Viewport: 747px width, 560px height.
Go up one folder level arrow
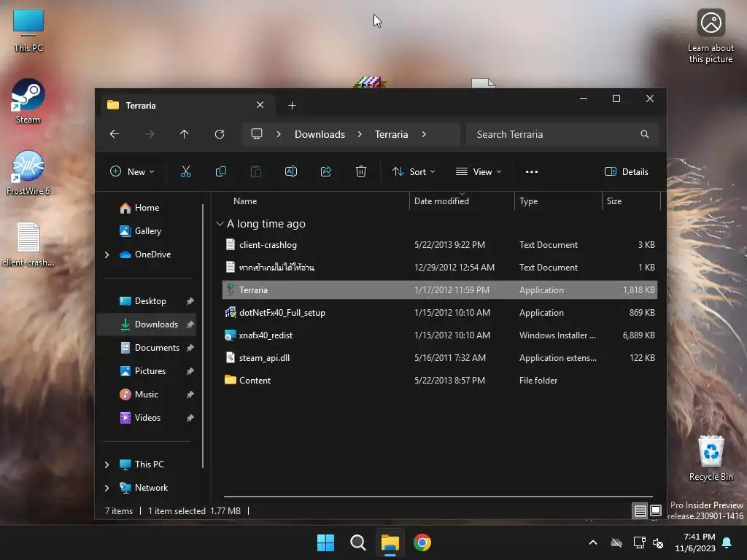185,134
